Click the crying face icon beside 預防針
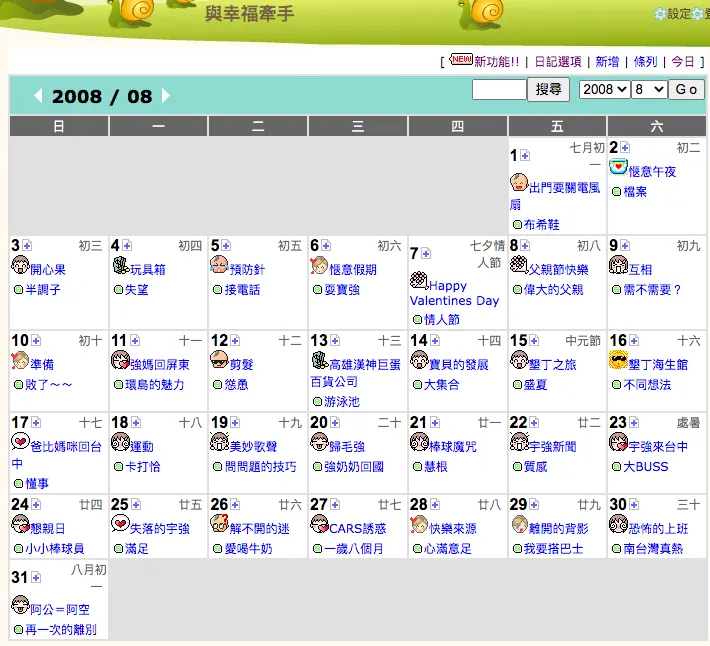This screenshot has height=646, width=710. 219,265
